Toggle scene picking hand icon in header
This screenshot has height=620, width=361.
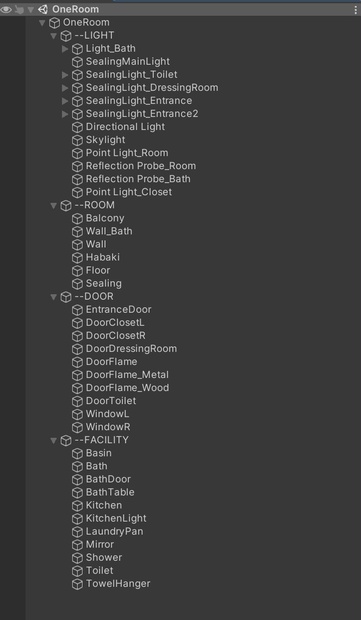click(x=19, y=9)
